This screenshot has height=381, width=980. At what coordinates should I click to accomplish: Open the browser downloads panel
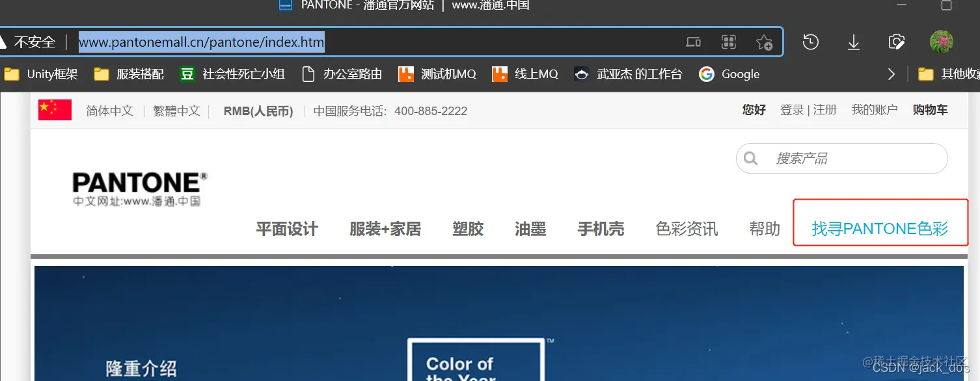853,42
